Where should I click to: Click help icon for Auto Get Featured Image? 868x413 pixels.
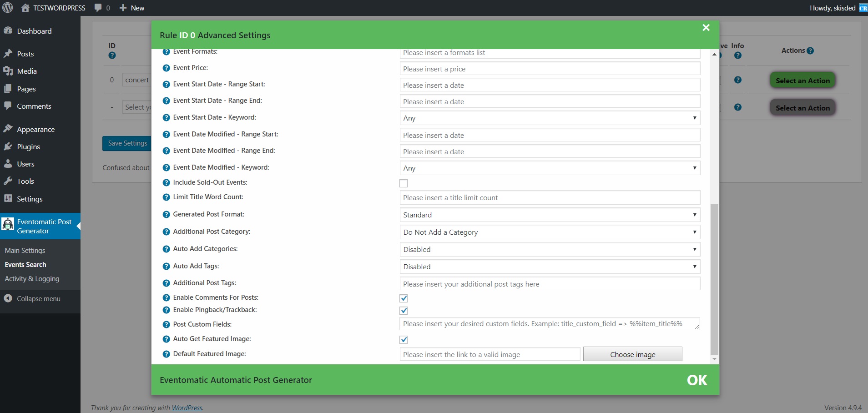[166, 339]
